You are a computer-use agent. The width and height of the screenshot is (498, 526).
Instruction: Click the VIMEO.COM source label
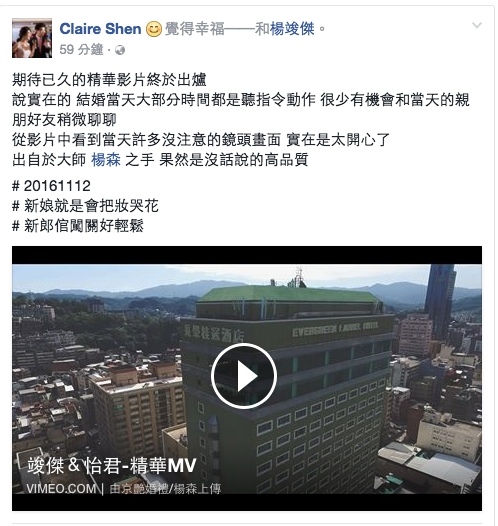(x=61, y=488)
